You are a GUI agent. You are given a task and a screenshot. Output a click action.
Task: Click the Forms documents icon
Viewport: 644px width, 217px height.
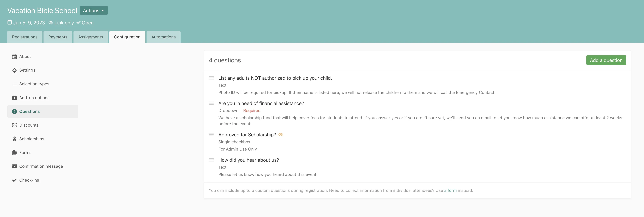(x=14, y=153)
